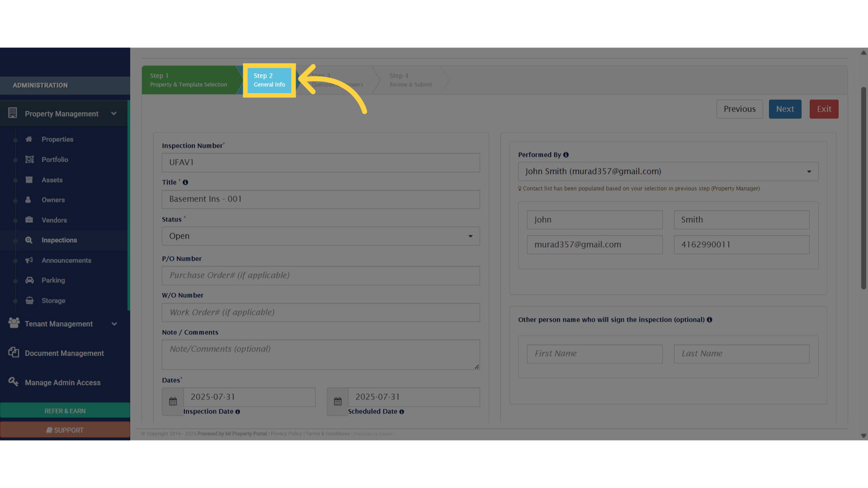Click the Inspections magnifier icon
The width and height of the screenshot is (868, 488).
coord(29,240)
